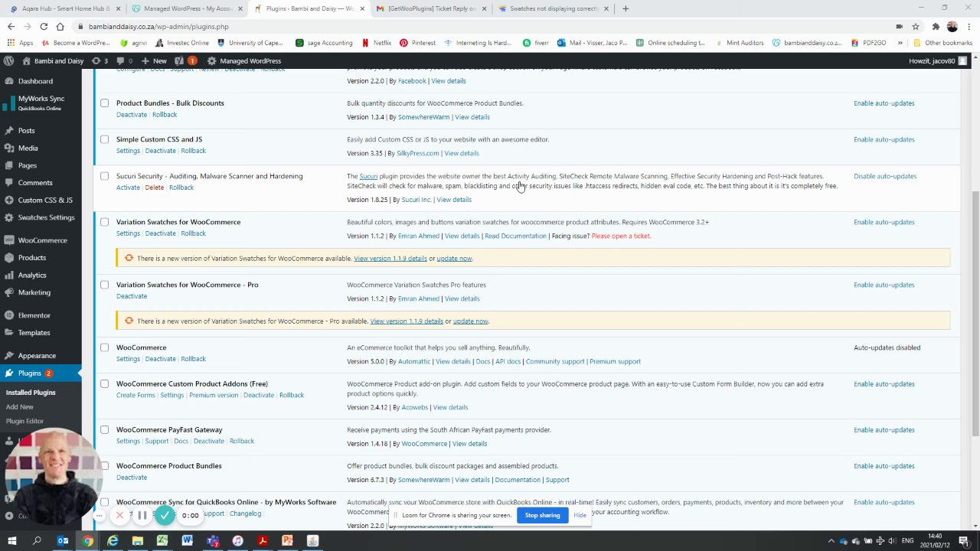Open Products in the sidebar

[x=32, y=258]
